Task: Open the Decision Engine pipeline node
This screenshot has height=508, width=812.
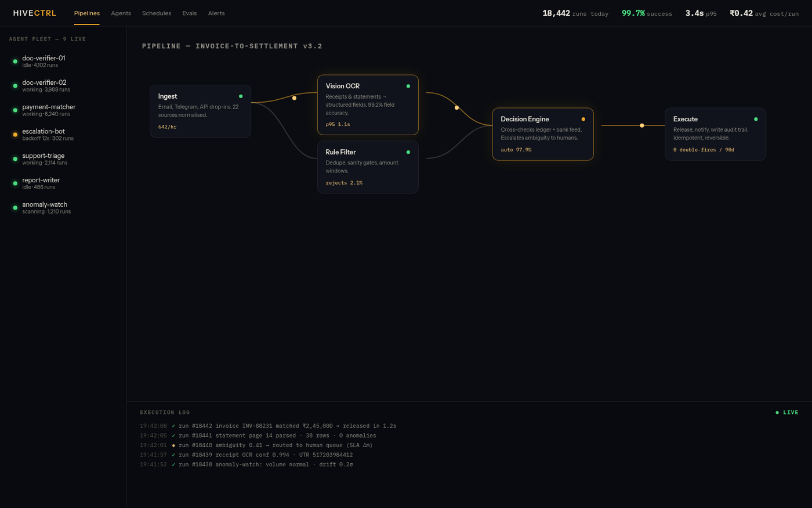Action: pyautogui.click(x=543, y=134)
